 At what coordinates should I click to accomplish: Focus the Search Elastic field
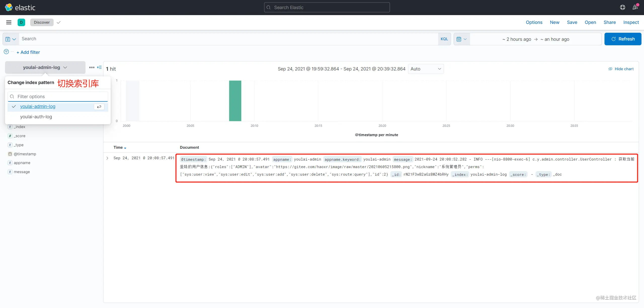point(327,8)
